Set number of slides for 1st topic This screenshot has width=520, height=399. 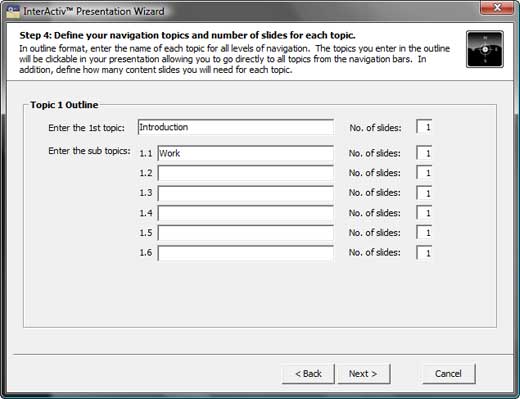[x=424, y=127]
